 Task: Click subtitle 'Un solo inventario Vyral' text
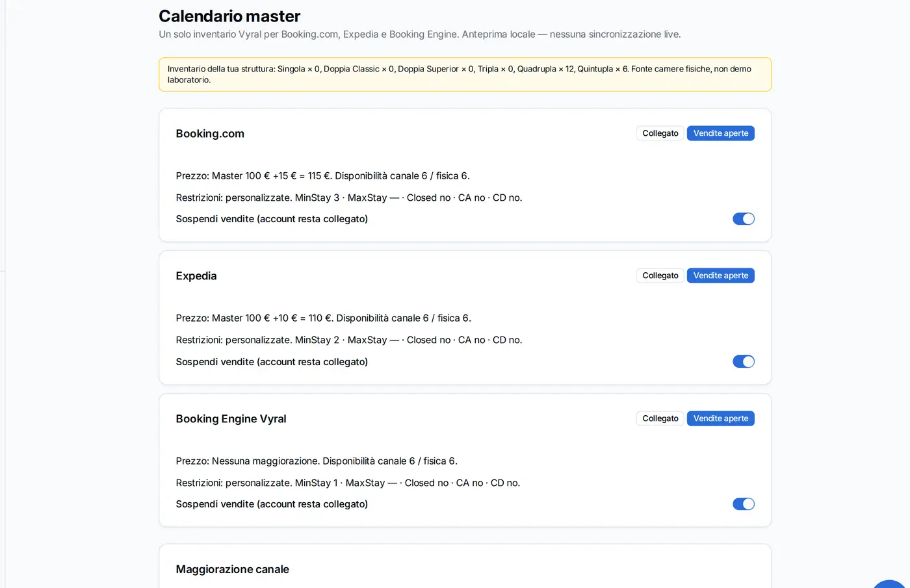click(x=420, y=34)
